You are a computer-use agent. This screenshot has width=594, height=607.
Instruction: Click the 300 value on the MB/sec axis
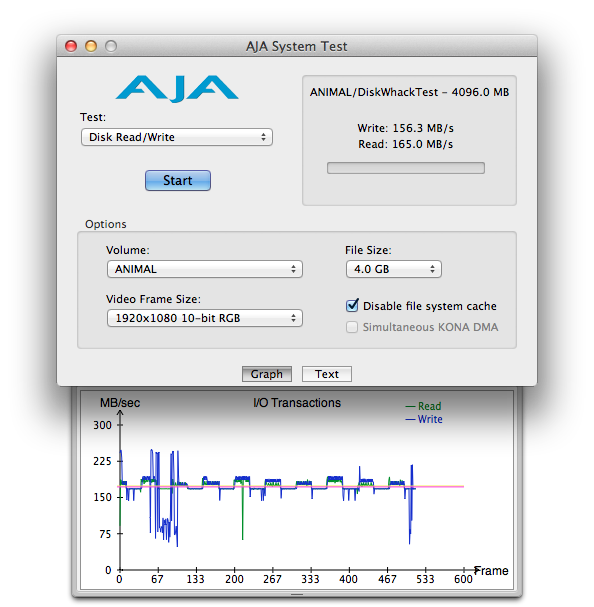[x=102, y=425]
